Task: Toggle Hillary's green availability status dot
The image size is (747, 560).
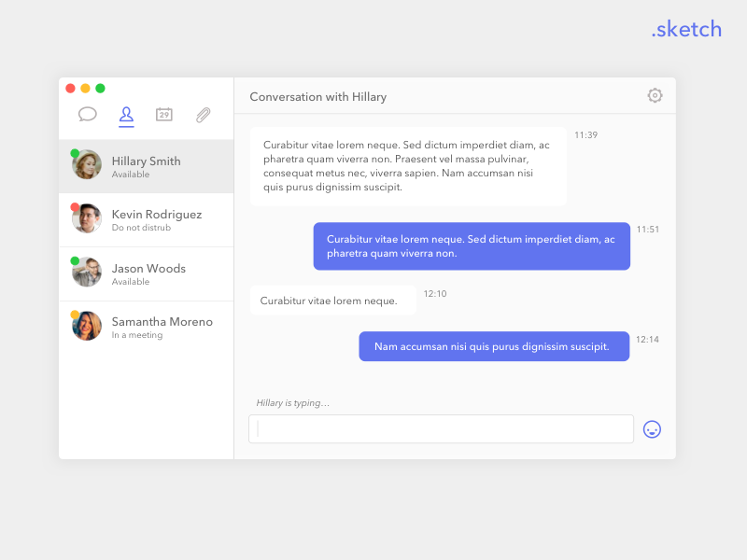Action: (76, 152)
